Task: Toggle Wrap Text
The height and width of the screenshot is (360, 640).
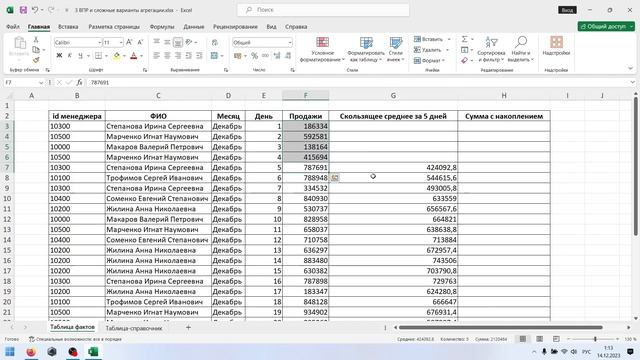Action: point(215,42)
